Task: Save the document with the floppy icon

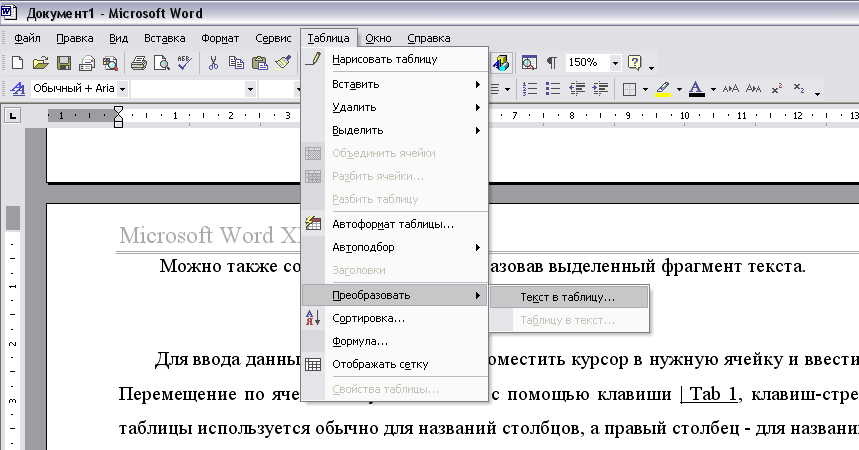Action: pyautogui.click(x=64, y=63)
